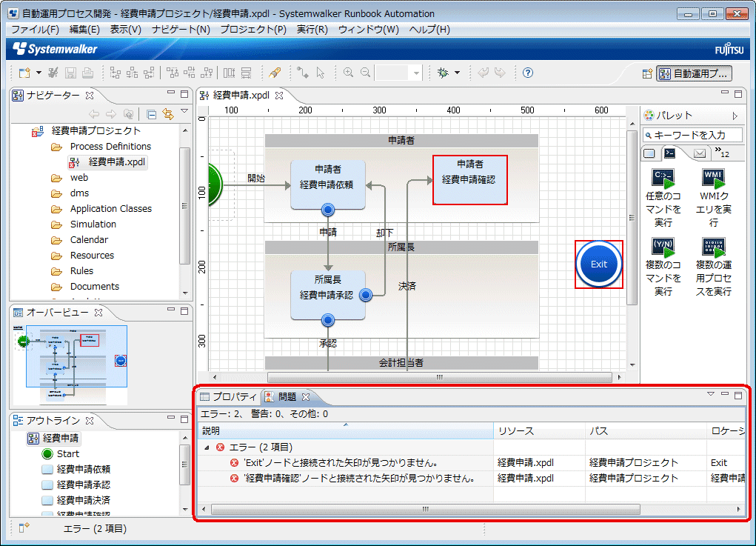Click the New wizard icon in toolbar
Image resolution: width=756 pixels, height=546 pixels.
24,73
